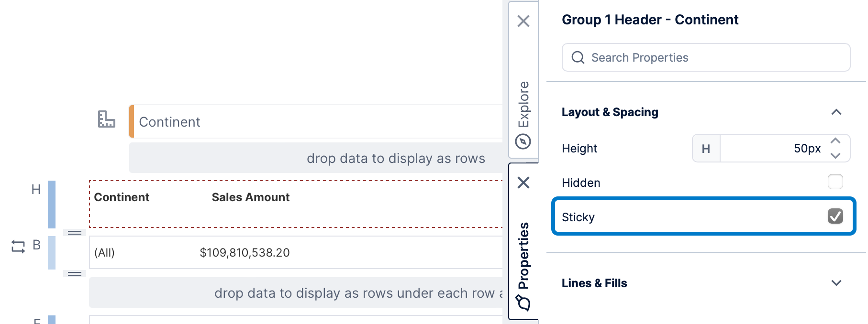Viewport: 868px width, 324px height.
Task: Close the Properties panel tab
Action: coord(523,183)
